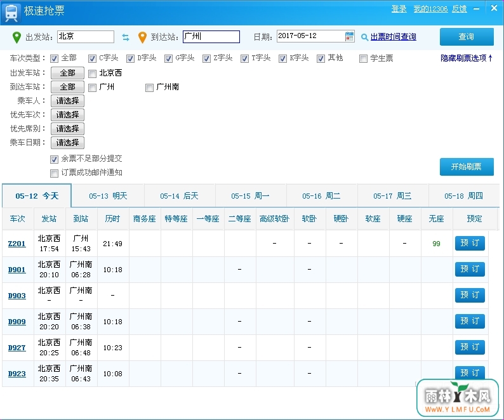Click the orange arrival location pin
The height and width of the screenshot is (420, 504).
coord(142,37)
